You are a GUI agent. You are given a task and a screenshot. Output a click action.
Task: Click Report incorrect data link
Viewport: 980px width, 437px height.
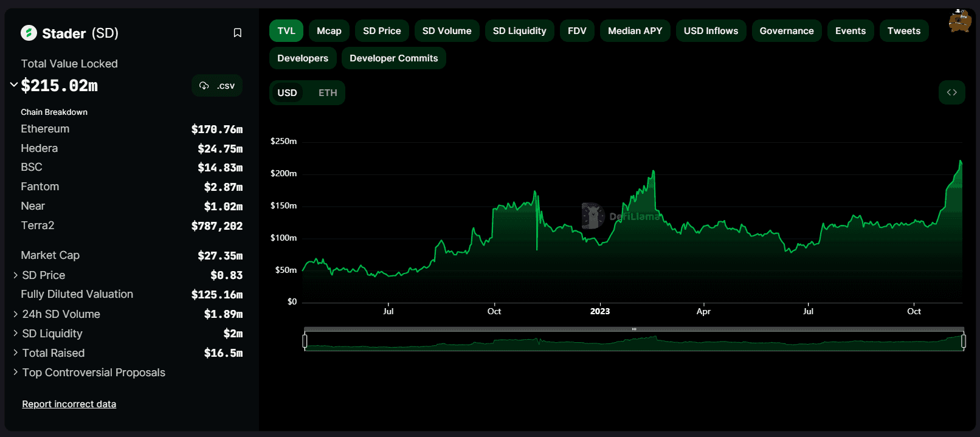pos(69,404)
